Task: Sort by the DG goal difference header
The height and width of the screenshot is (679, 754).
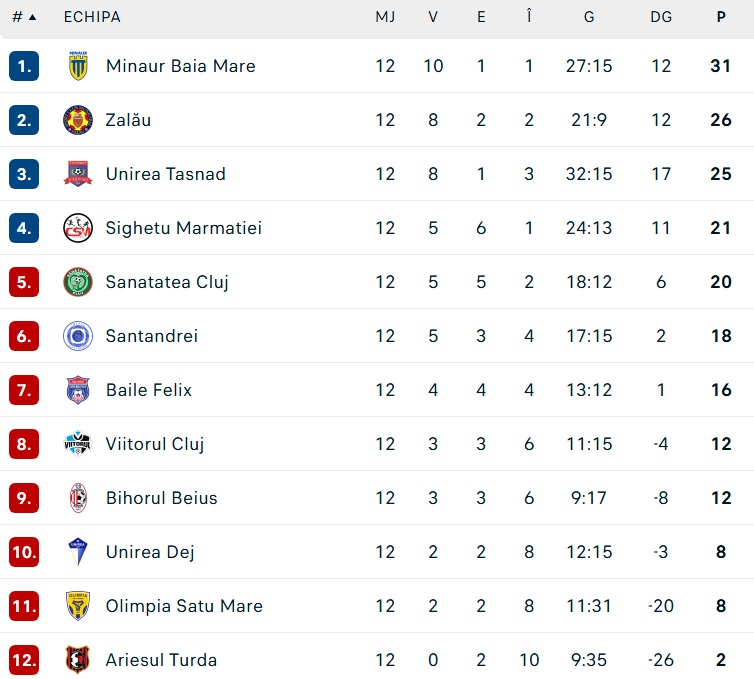Action: coord(661,17)
